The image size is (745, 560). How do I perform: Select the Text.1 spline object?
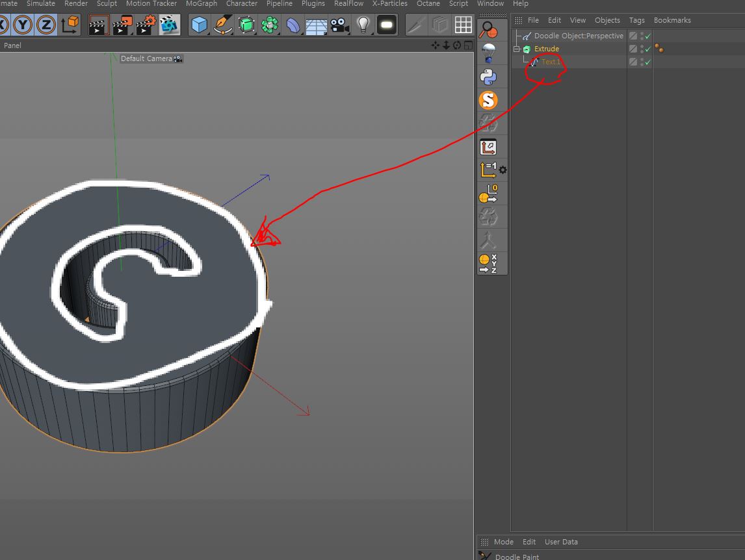click(551, 62)
